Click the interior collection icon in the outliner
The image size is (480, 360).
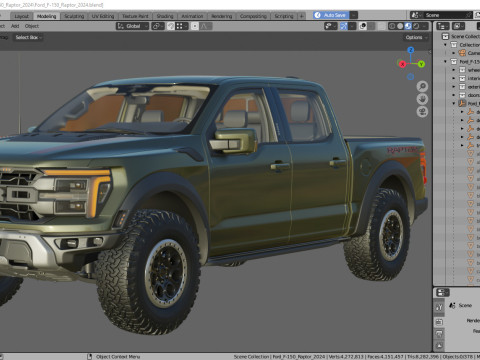point(462,78)
